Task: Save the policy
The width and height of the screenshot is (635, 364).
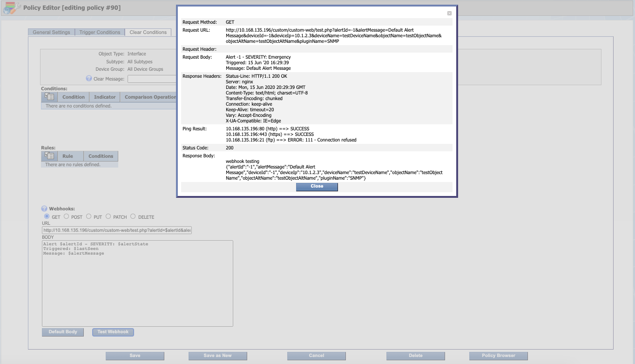Action: point(135,356)
